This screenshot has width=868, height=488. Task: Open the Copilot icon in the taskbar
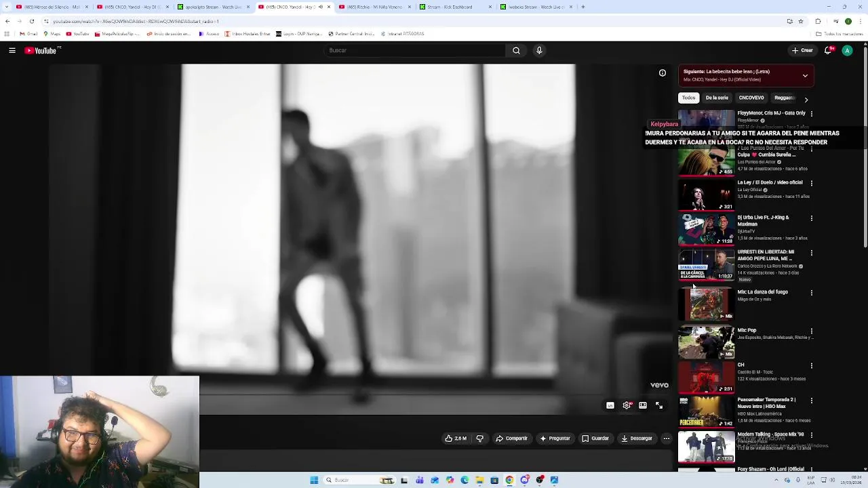pyautogui.click(x=450, y=480)
